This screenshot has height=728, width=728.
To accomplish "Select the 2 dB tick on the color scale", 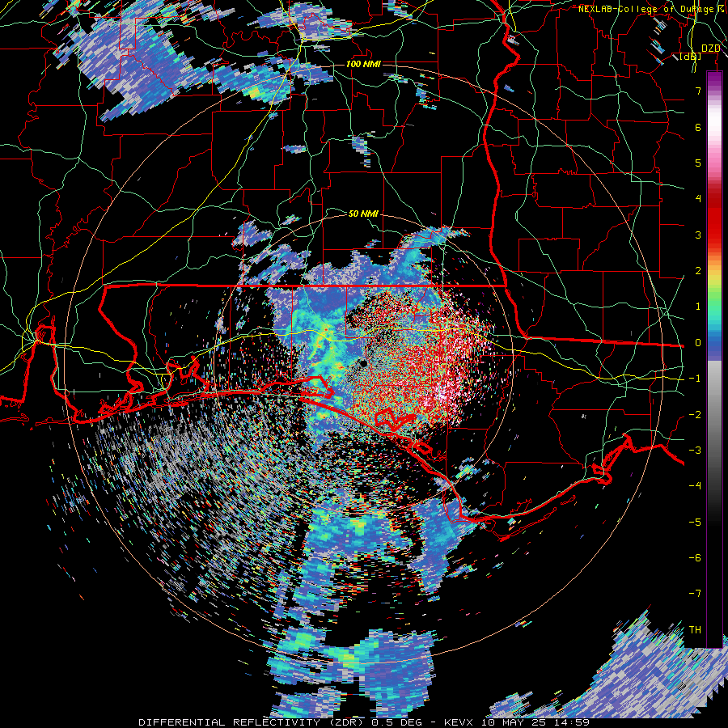I will point(698,271).
